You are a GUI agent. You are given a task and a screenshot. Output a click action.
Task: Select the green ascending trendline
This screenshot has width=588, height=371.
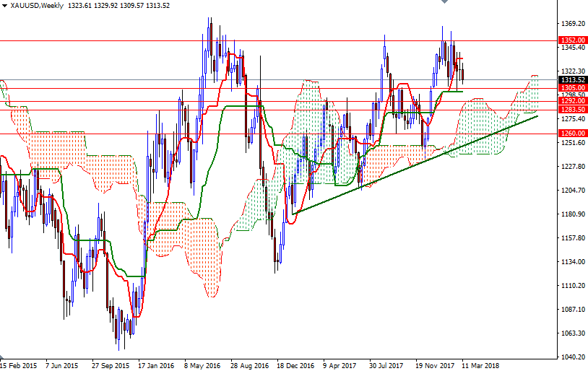point(415,165)
